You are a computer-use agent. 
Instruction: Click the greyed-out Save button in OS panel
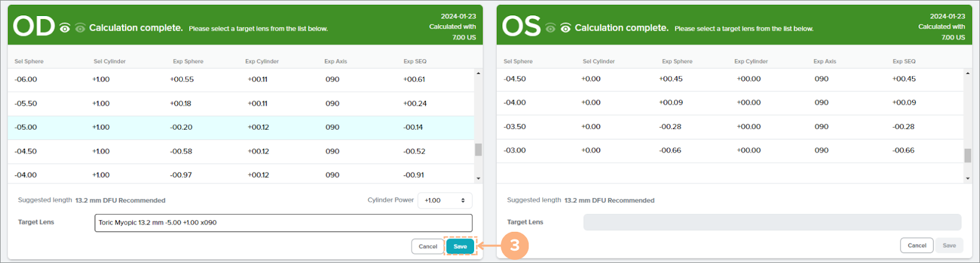pos(949,245)
